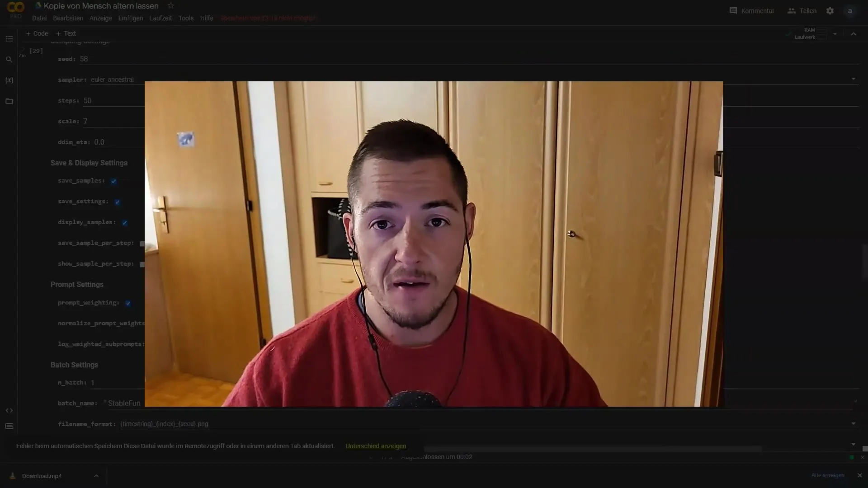Expand the Prompt Settings section
The width and height of the screenshot is (868, 488).
tap(77, 284)
